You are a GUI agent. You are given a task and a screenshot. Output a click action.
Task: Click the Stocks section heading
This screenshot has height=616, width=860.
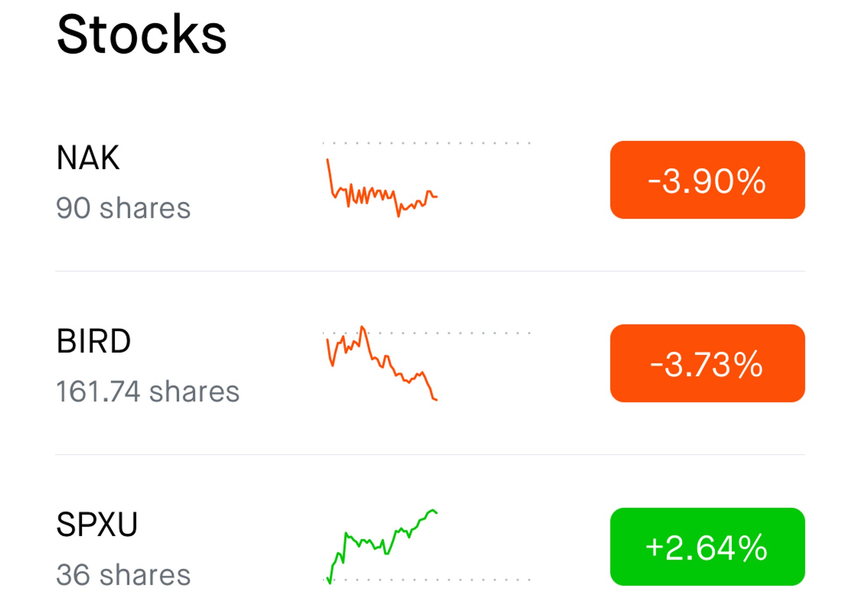click(142, 34)
